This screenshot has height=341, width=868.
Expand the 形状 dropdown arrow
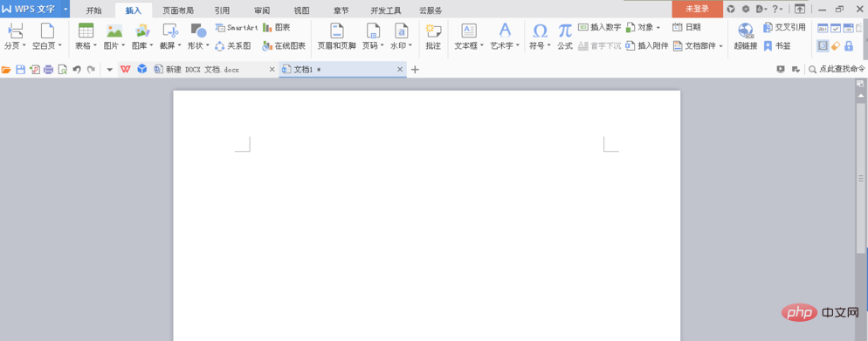click(208, 46)
